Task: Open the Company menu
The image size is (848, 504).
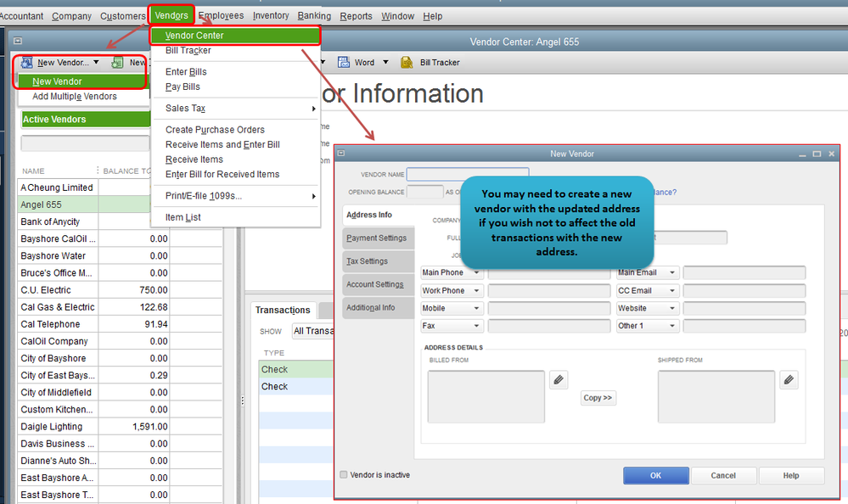Action: pos(71,16)
